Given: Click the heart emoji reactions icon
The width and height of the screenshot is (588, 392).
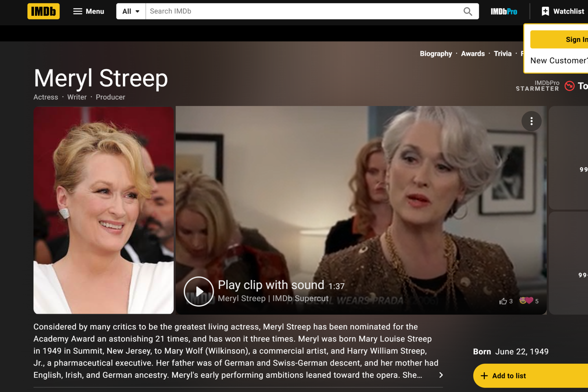Looking at the screenshot, I should (x=526, y=301).
